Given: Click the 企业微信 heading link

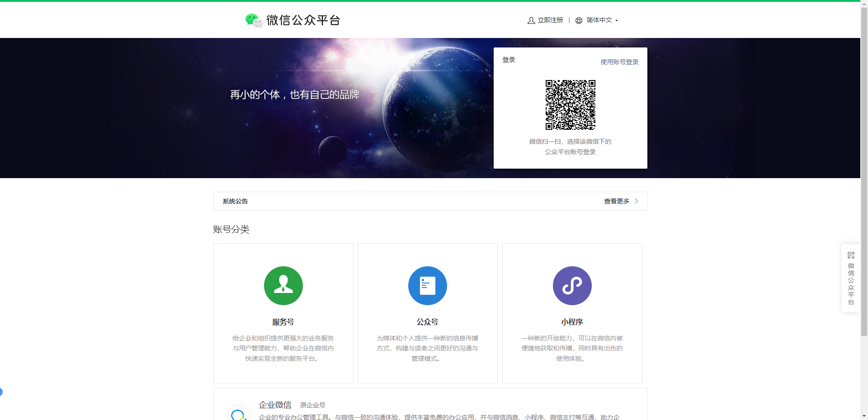Looking at the screenshot, I should click(275, 405).
